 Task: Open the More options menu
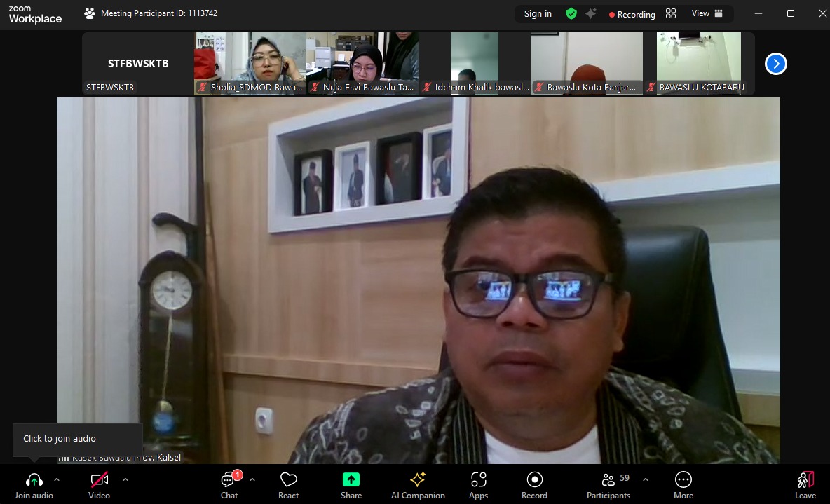click(683, 486)
